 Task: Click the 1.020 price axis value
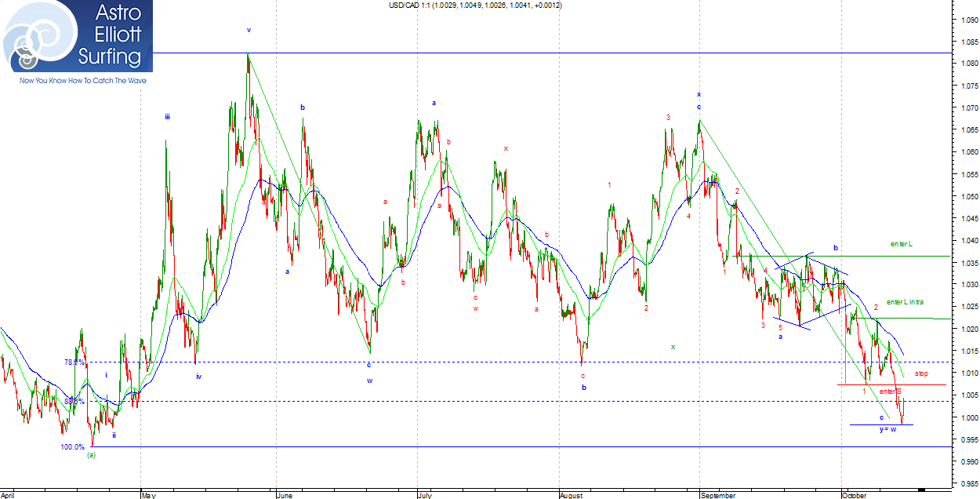coord(969,329)
